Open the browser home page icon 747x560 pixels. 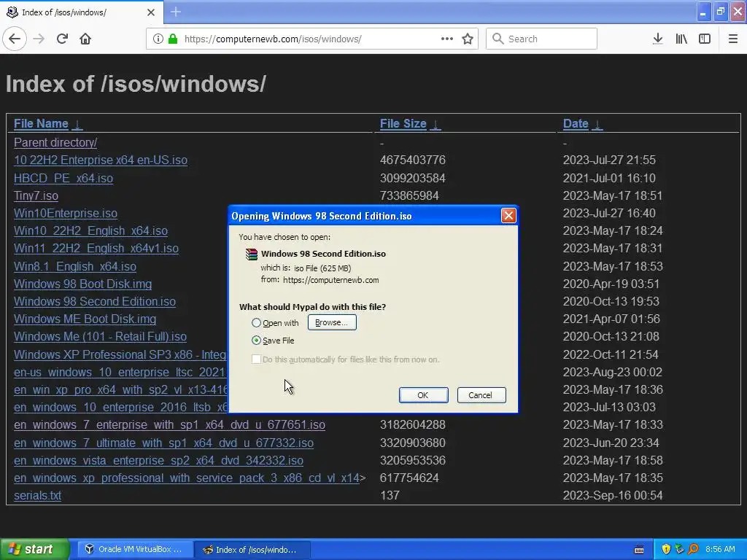click(85, 39)
